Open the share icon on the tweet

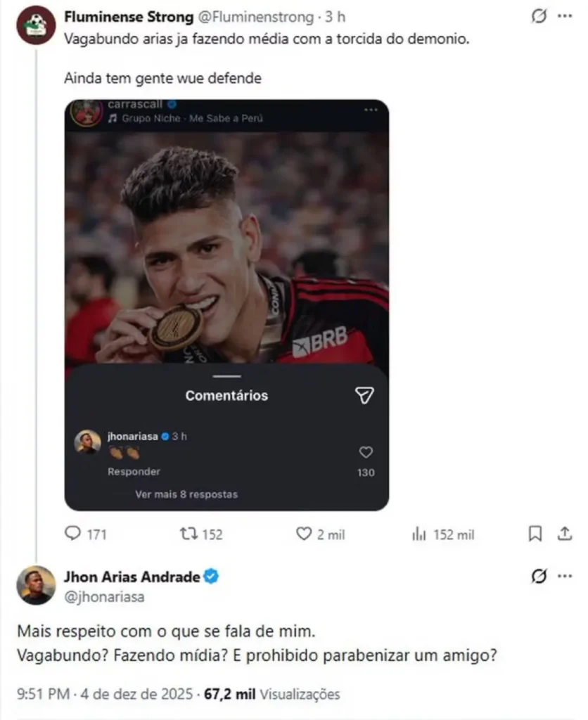coord(564,534)
